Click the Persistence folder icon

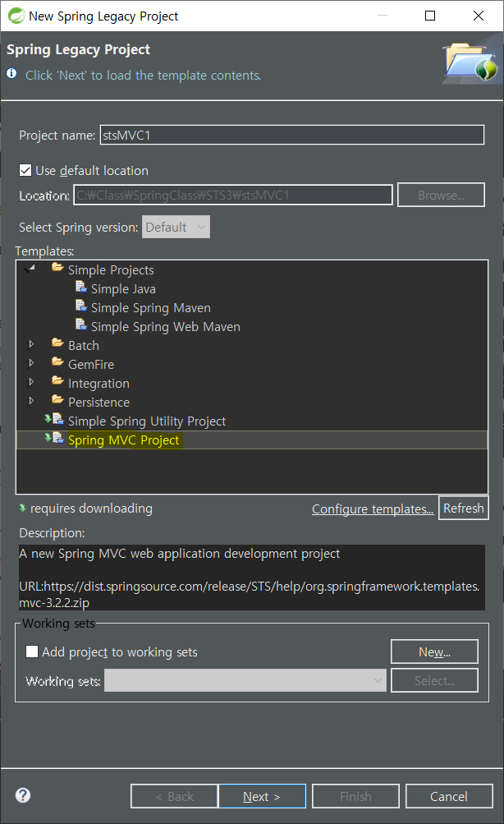pos(57,400)
